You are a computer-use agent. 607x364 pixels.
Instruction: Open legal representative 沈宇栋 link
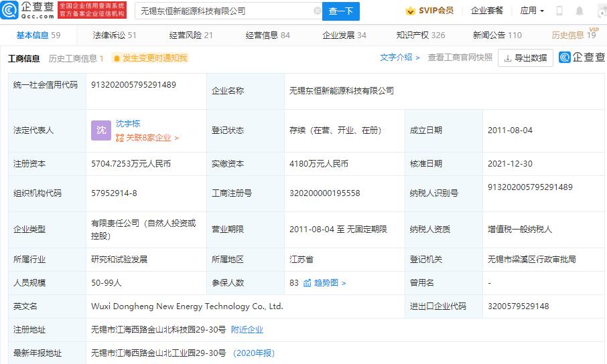pyautogui.click(x=128, y=123)
